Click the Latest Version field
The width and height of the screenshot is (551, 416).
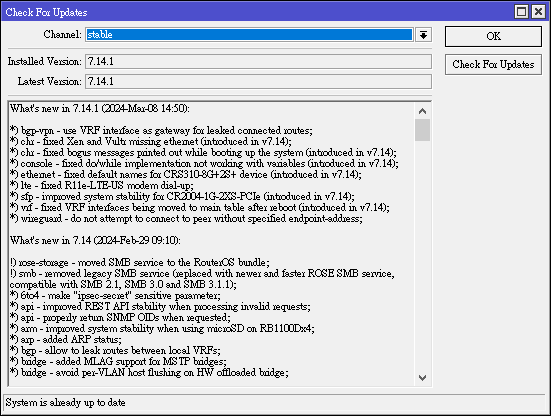click(258, 82)
